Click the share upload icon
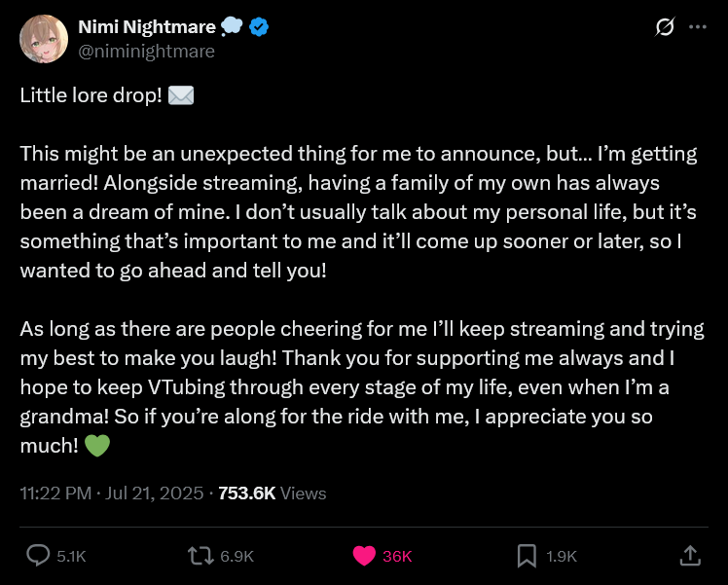 pos(689,556)
